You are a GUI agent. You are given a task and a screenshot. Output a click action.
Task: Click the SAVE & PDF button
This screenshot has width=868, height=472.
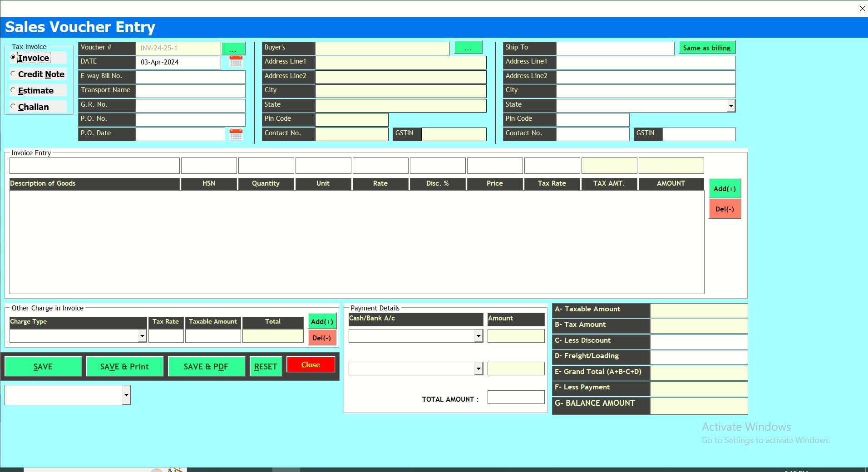point(206,367)
